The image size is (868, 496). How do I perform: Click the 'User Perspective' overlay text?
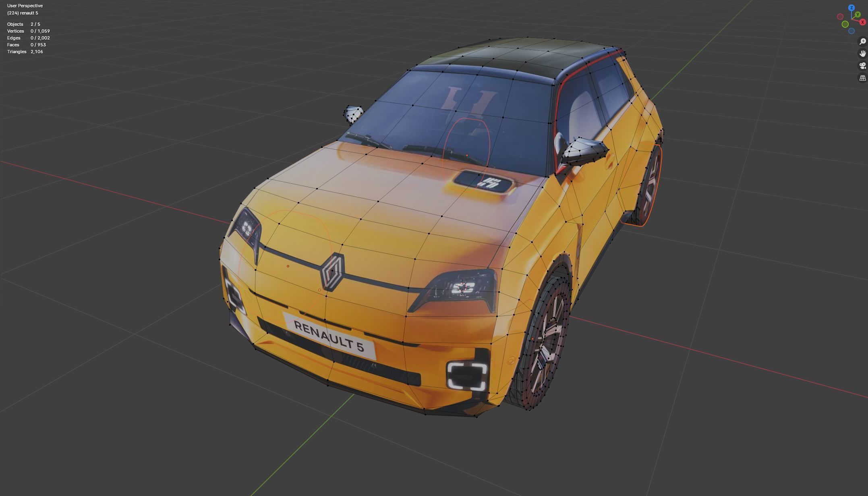coord(25,6)
